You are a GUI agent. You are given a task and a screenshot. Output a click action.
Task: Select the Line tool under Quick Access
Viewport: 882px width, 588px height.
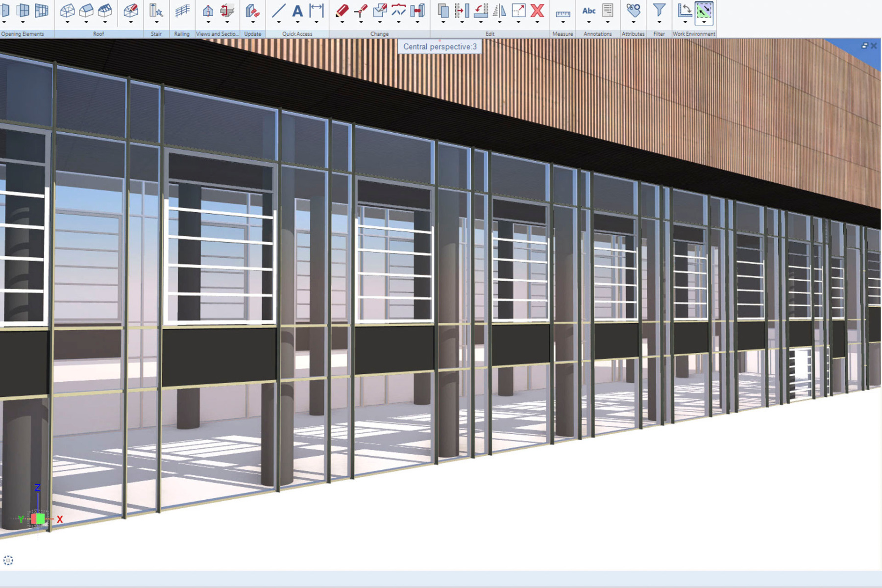click(x=279, y=11)
